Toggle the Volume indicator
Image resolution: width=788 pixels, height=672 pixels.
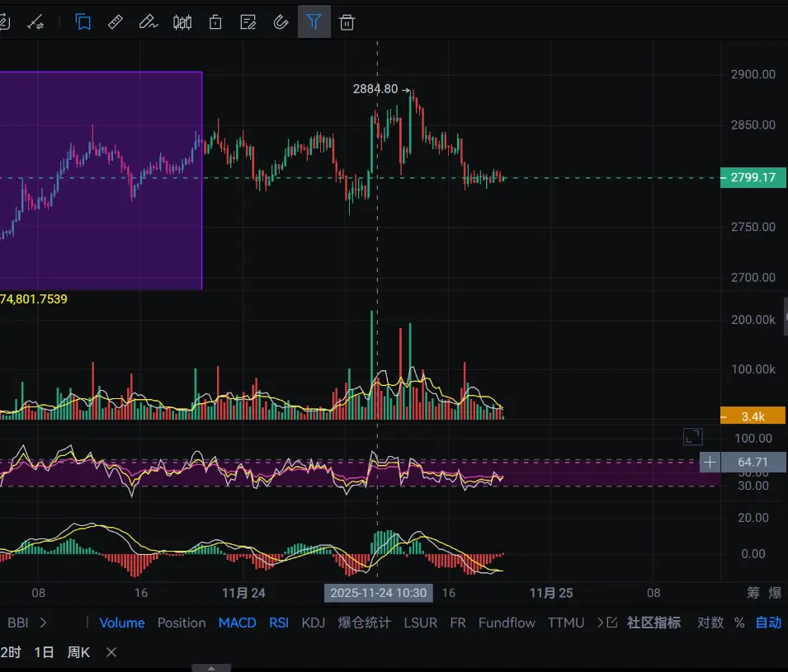point(122,623)
